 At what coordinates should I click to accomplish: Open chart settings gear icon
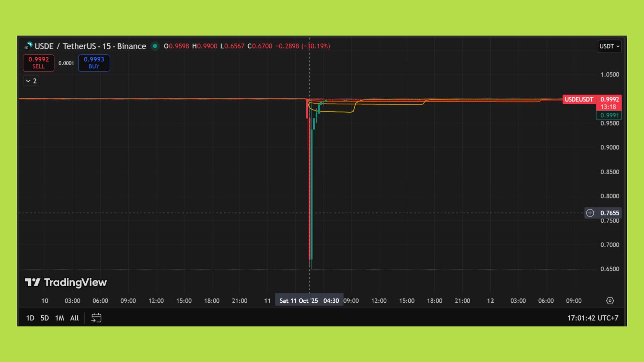pyautogui.click(x=610, y=301)
